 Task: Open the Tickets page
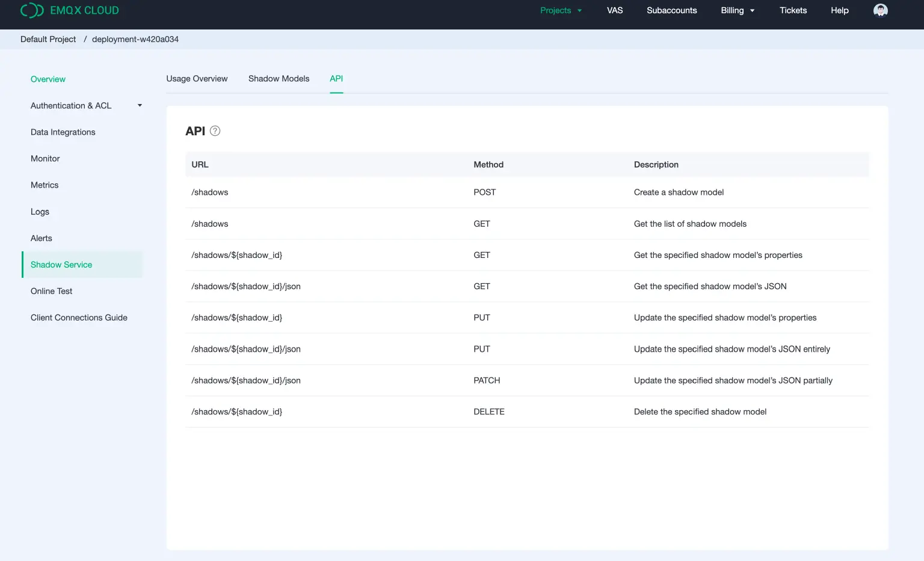click(x=793, y=10)
